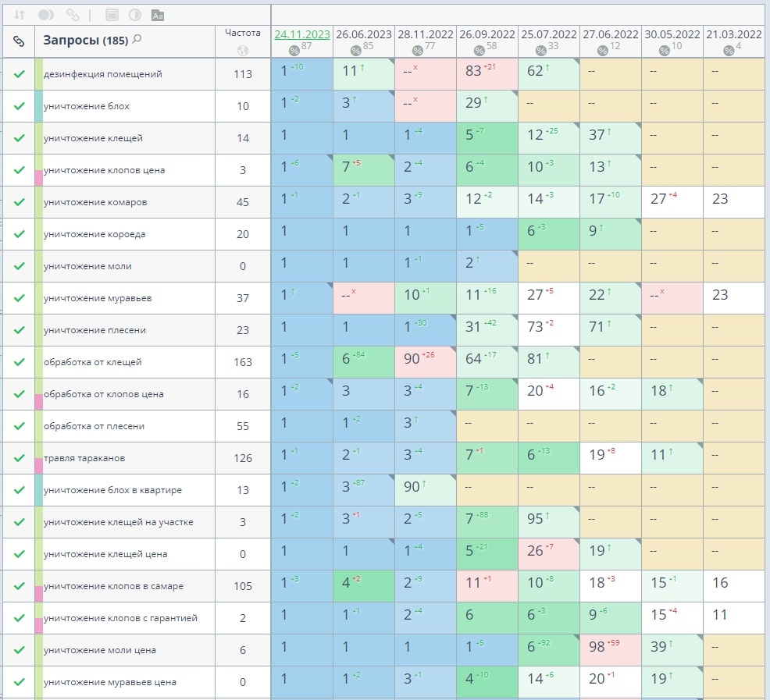Expand corner marker in обработка от клещей 26.06.2023 cell
770x700 pixels.
(x=390, y=350)
